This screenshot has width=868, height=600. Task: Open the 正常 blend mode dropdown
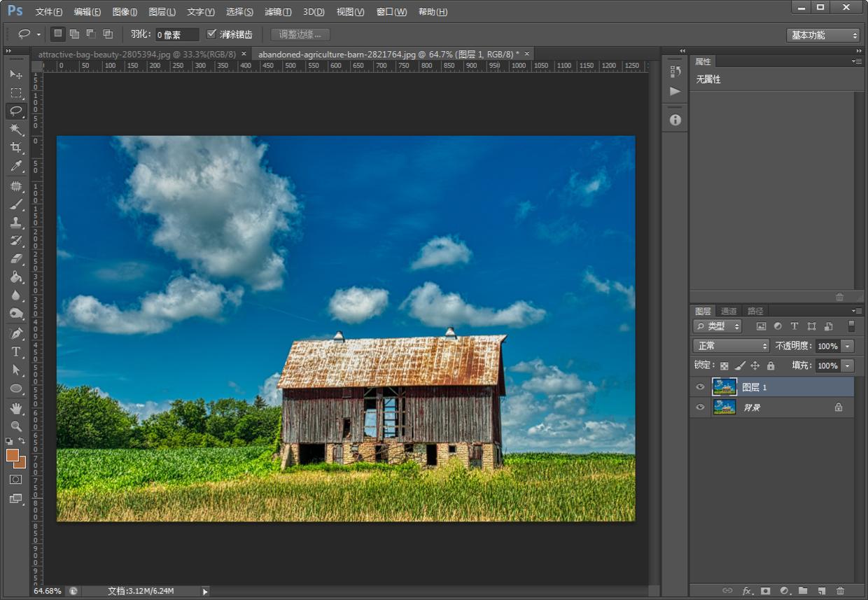click(731, 346)
